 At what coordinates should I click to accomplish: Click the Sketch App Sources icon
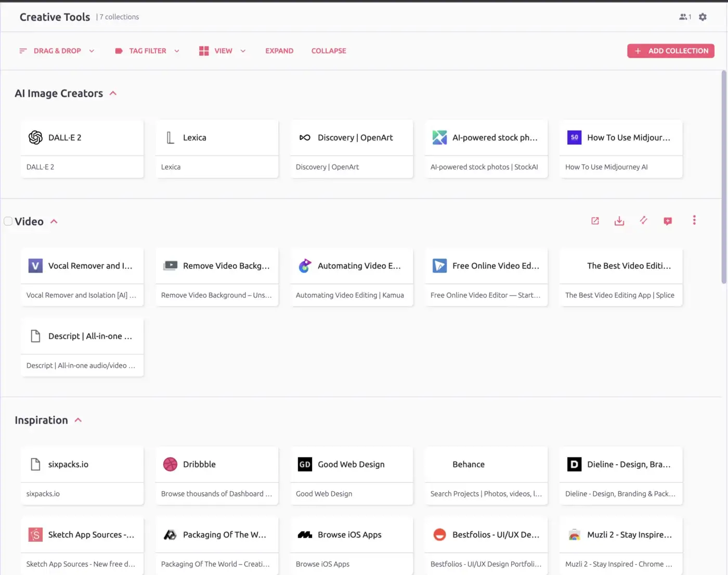[35, 534]
